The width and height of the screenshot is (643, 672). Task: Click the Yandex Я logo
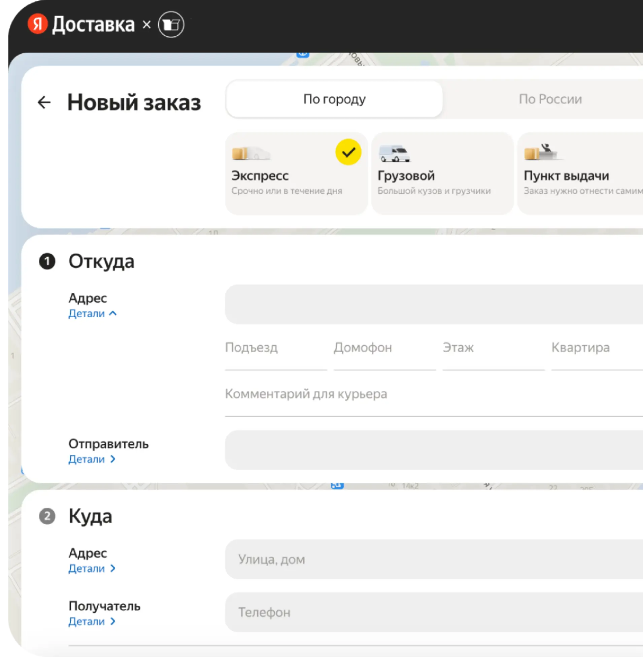tap(37, 24)
